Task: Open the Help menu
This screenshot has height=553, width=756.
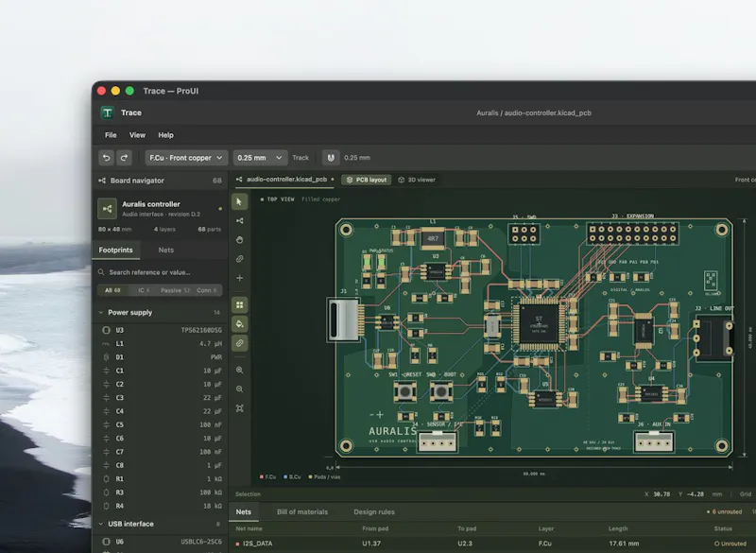Action: click(166, 135)
